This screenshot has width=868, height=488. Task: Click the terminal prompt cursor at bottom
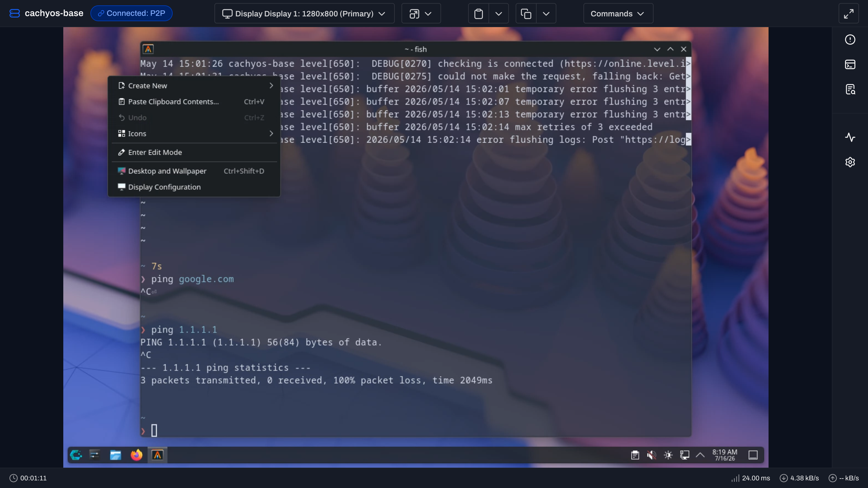[x=154, y=430]
